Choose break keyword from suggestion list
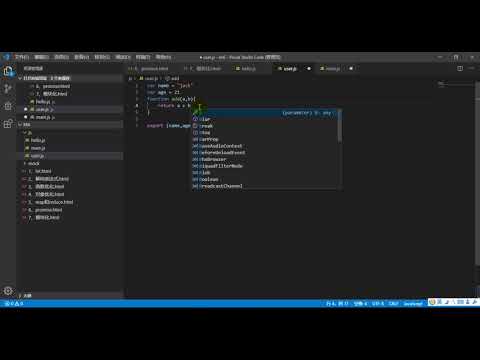 pos(265,126)
